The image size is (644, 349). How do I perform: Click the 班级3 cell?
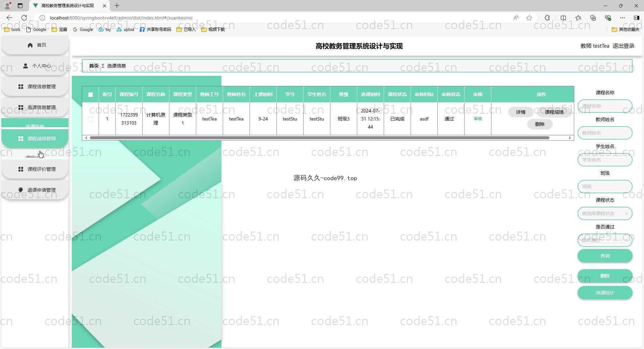click(x=343, y=119)
